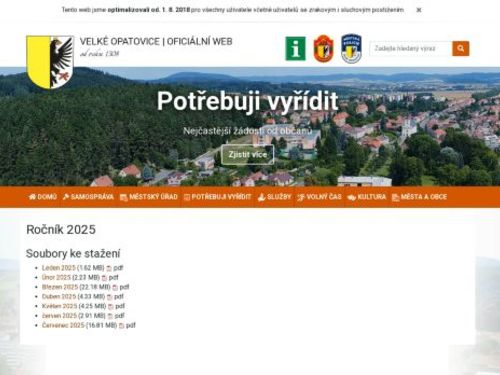Click the Nejčastější žádosti od občanů subtitle
Image resolution: width=500 pixels, height=375 pixels.
[x=248, y=131]
